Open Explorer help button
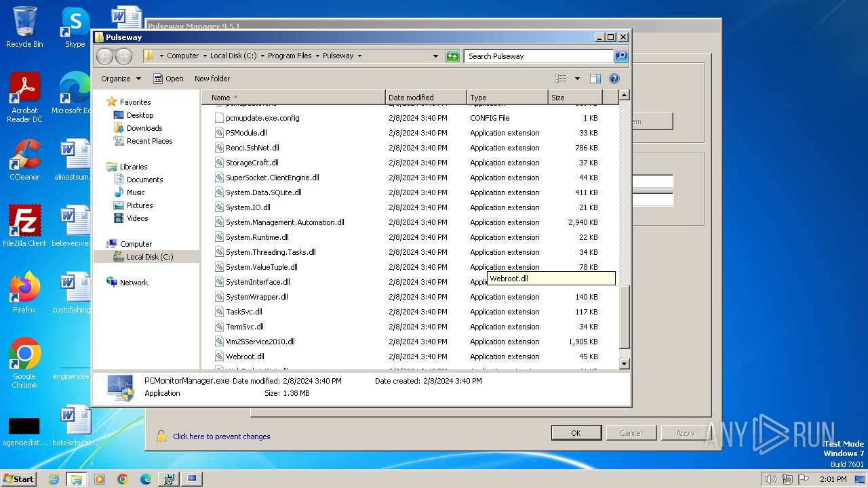 point(614,79)
